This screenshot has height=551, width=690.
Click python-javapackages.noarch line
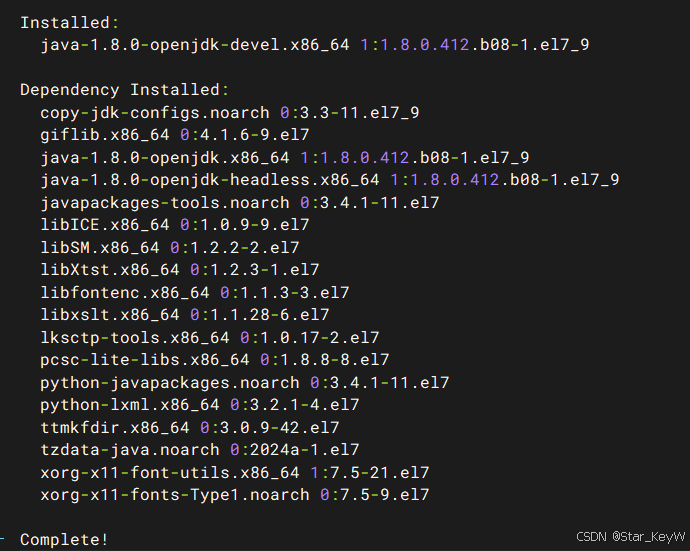[245, 383]
